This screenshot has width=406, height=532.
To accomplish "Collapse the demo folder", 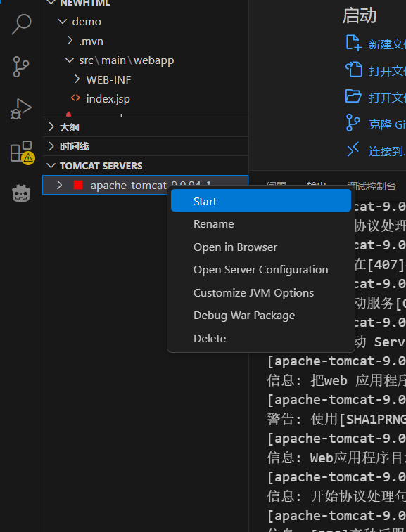I will point(63,21).
